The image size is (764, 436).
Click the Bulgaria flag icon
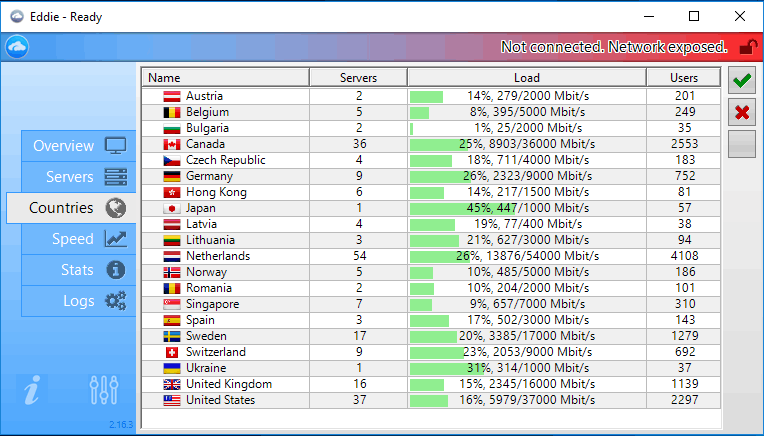pos(172,129)
